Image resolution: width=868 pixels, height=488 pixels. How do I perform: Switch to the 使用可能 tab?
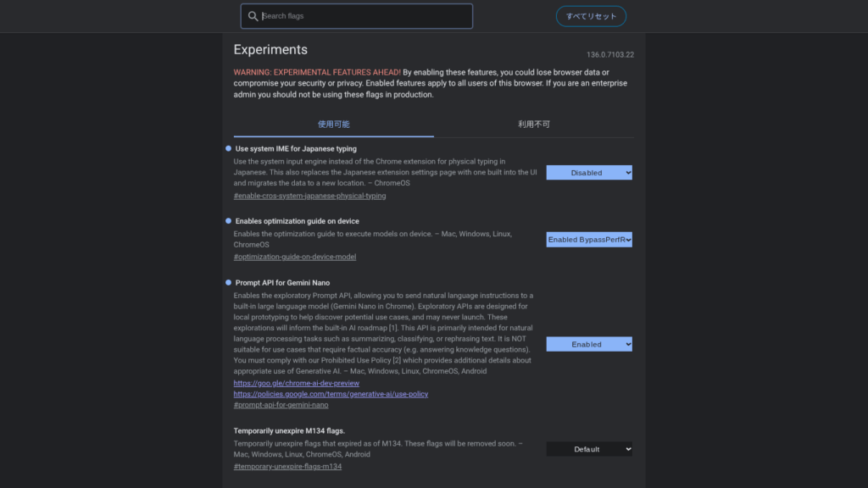pos(333,124)
